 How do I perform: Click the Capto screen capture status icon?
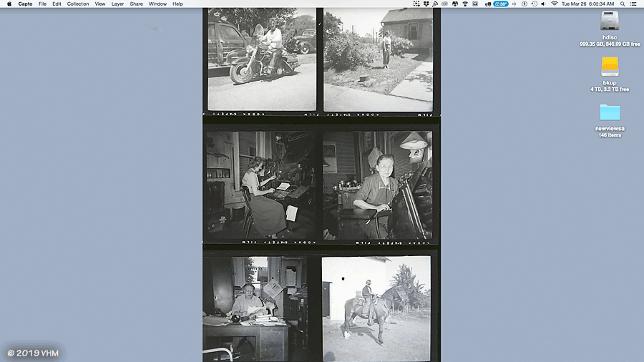(x=416, y=4)
